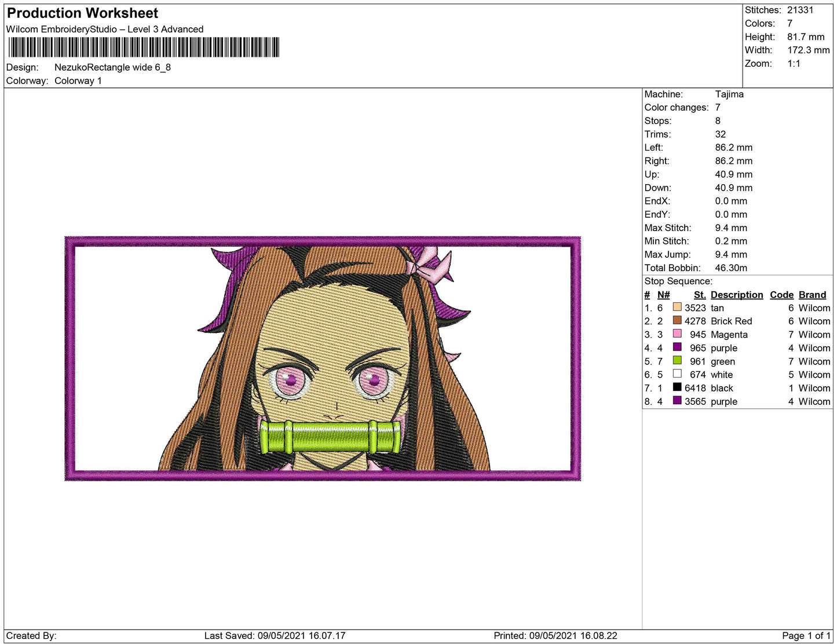837x644 pixels.
Task: Click the design name "NezukoRectangle wide 6_8"
Action: [x=112, y=67]
